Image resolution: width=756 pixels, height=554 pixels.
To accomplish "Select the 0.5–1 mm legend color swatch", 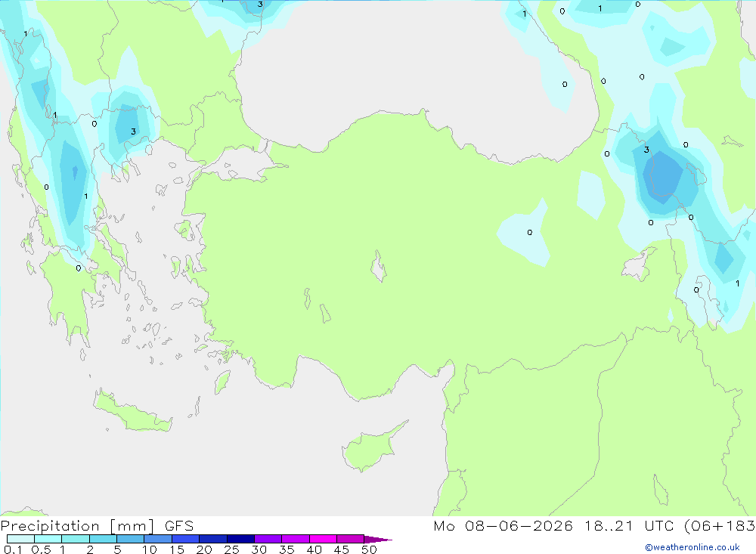I will (48, 539).
